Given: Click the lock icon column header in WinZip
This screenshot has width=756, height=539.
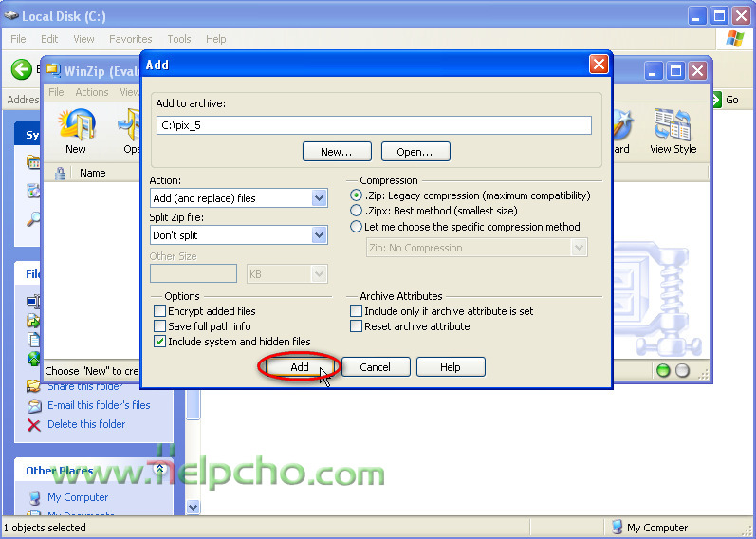Looking at the screenshot, I should pyautogui.click(x=61, y=174).
